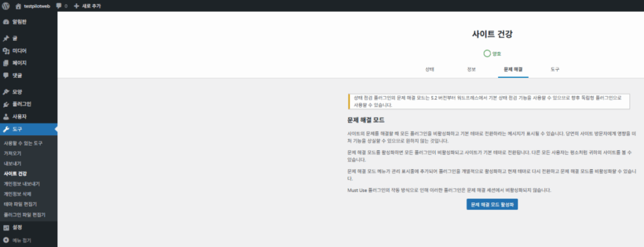
Task: Open the comments bubble icon in admin bar
Action: pyautogui.click(x=58, y=6)
